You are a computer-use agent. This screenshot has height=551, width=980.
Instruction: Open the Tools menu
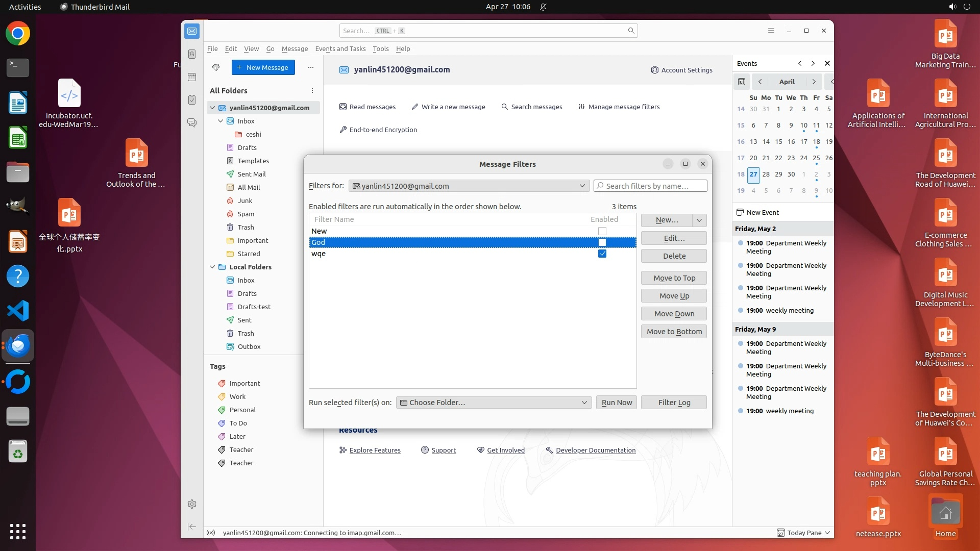[x=380, y=48]
